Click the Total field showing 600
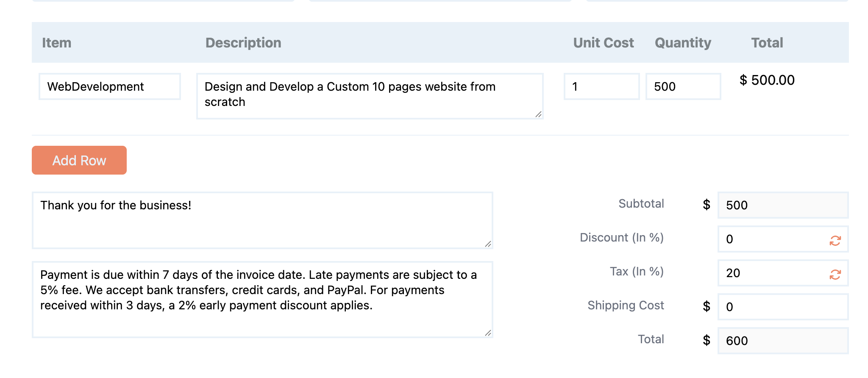Viewport: 868px width, 378px height. (x=782, y=341)
